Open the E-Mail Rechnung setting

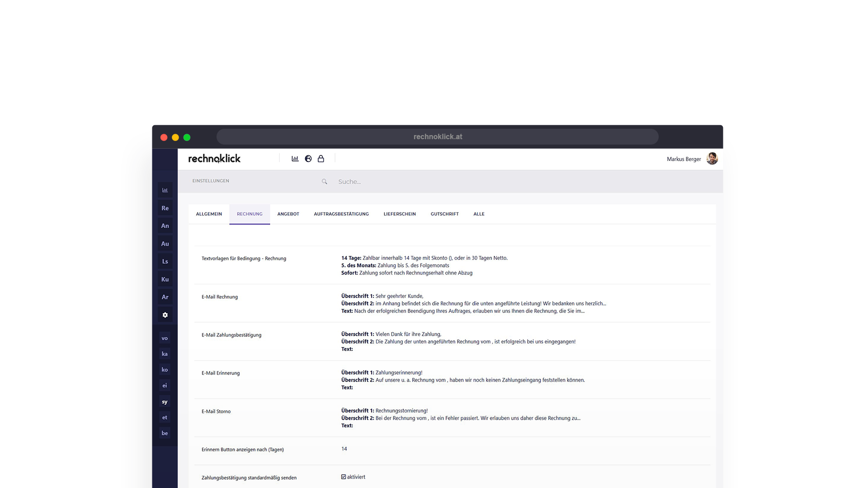coord(452,303)
